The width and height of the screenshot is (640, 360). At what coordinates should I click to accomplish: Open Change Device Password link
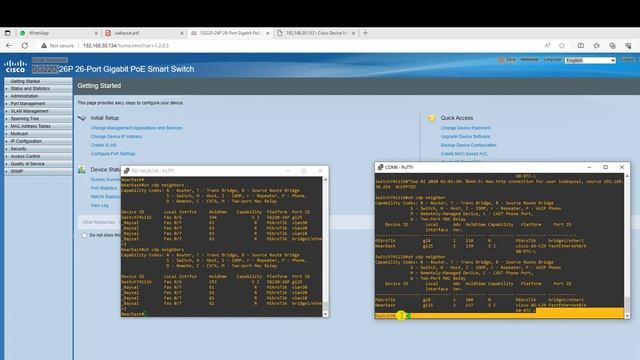(466, 128)
